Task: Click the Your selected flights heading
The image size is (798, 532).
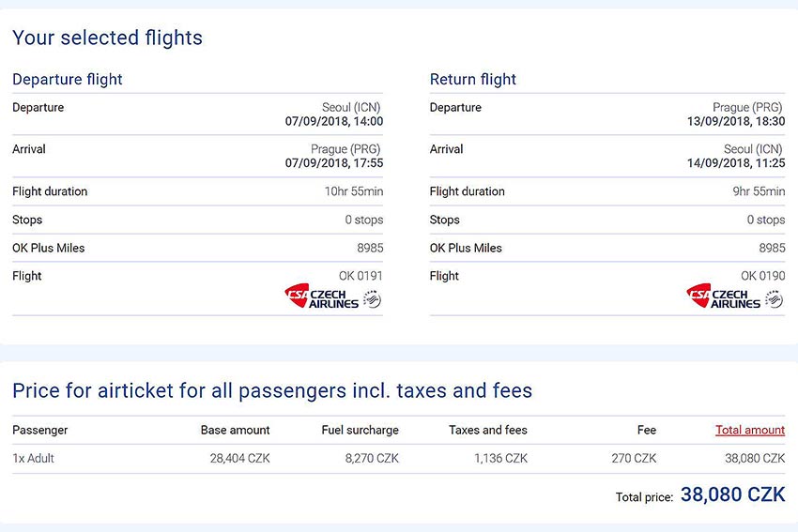Action: tap(107, 38)
